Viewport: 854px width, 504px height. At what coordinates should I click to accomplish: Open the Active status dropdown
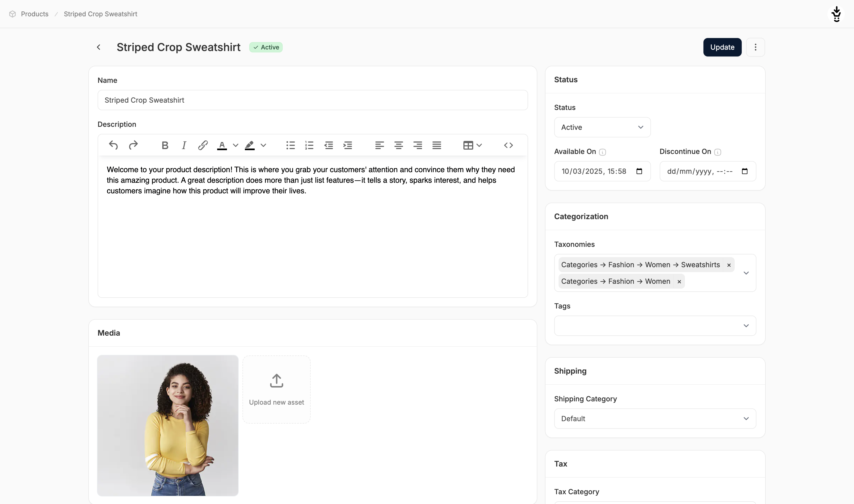(602, 127)
